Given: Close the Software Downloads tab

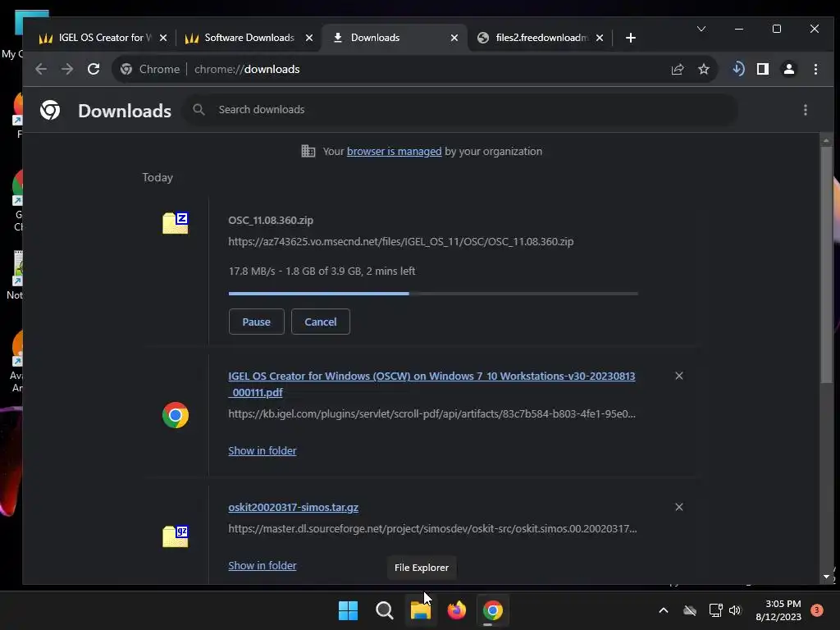Looking at the screenshot, I should (x=309, y=38).
